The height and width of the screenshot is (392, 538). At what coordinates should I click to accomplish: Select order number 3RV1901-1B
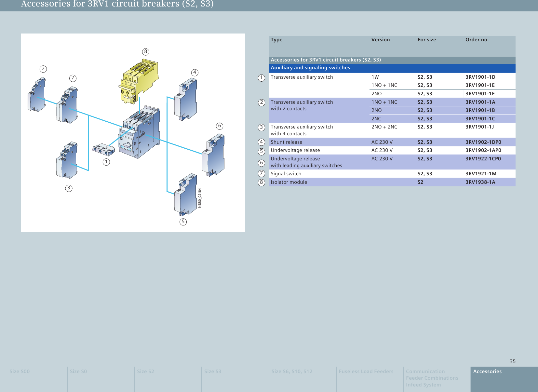point(480,110)
